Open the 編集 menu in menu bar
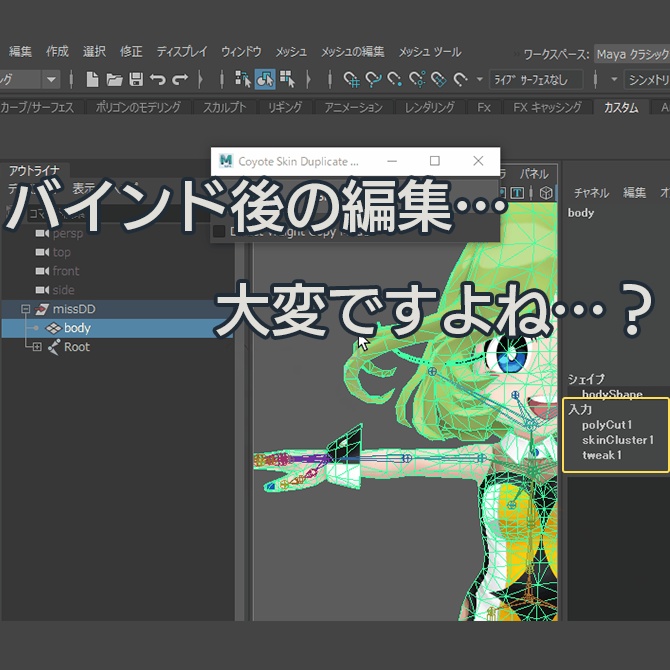The width and height of the screenshot is (670, 670). (21, 52)
